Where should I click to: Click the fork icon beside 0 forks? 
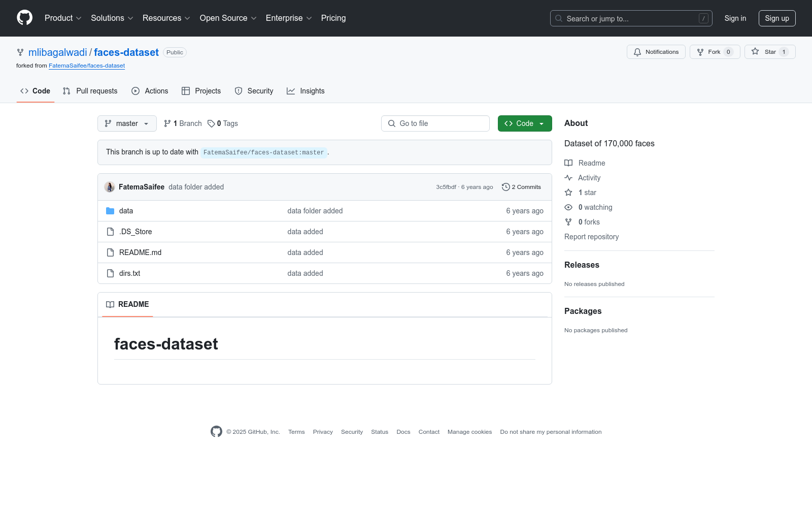[x=568, y=222]
